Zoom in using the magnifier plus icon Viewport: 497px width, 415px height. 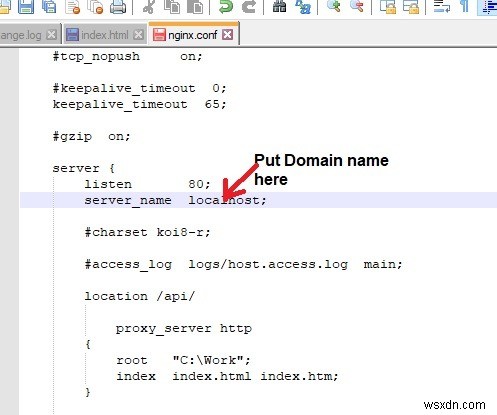(x=334, y=6)
